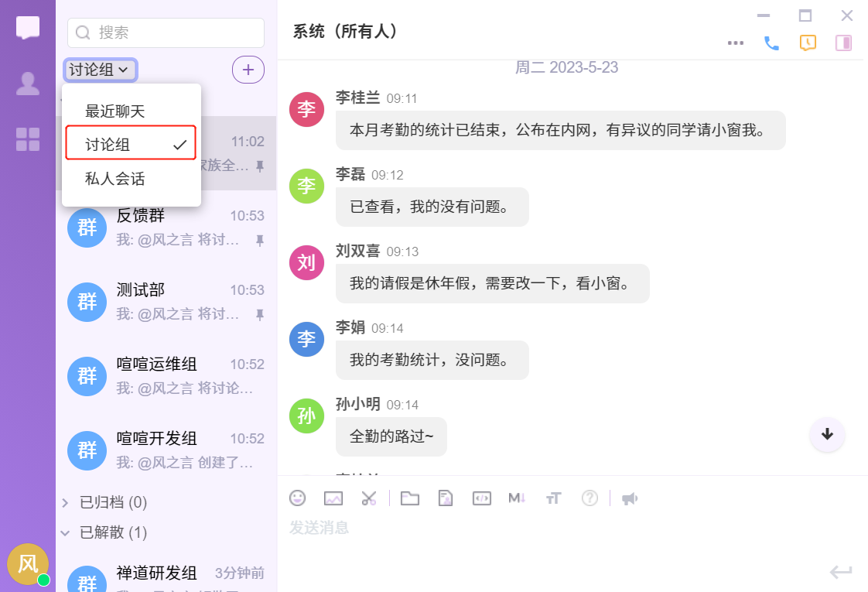868x592 pixels.
Task: Open chat history with the orange clock icon
Action: click(808, 43)
